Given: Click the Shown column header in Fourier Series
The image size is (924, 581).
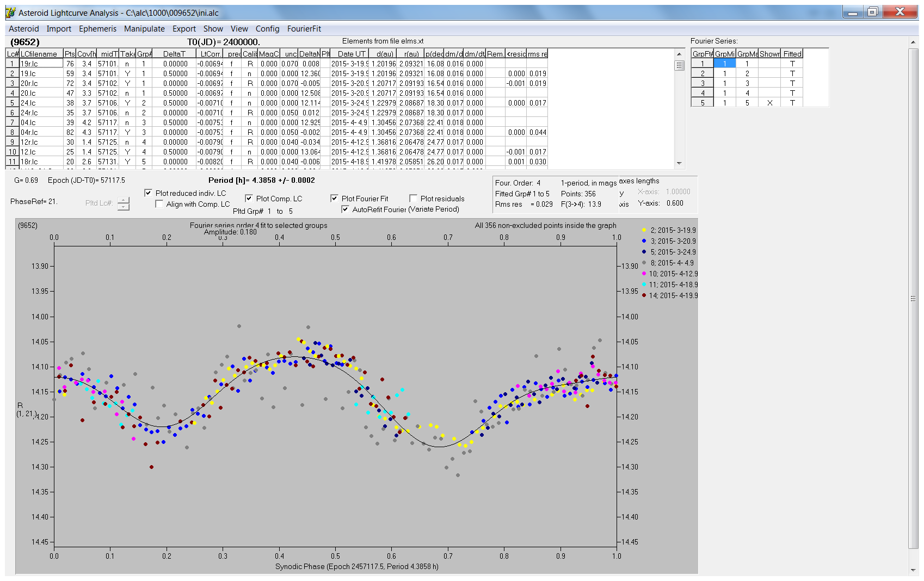Looking at the screenshot, I should pos(769,54).
